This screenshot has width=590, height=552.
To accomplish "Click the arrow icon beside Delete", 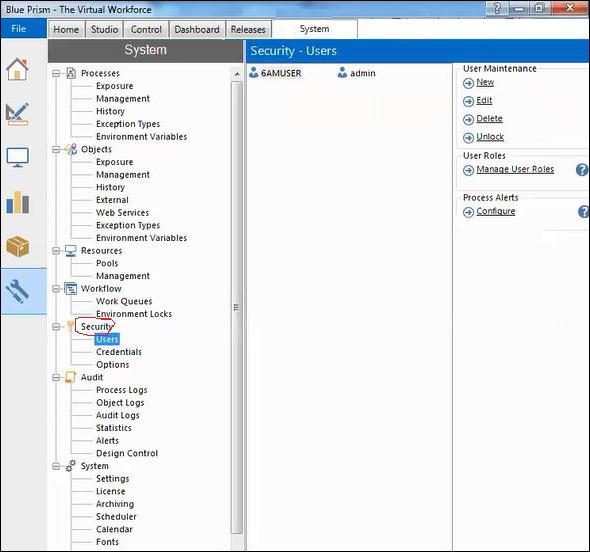I will [468, 120].
